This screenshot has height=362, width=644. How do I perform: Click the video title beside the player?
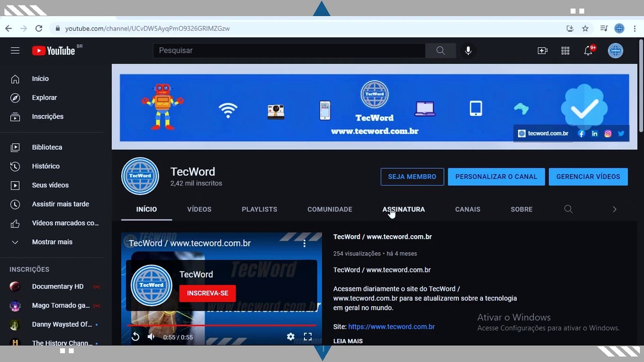[382, 237]
